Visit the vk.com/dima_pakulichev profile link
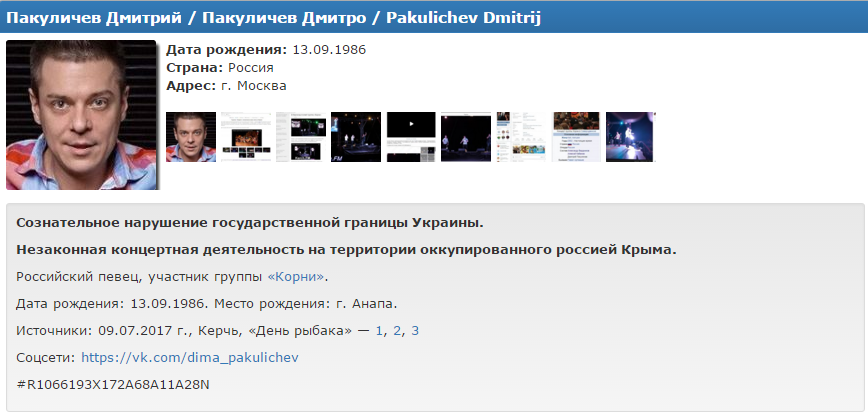This screenshot has height=413, width=868. (x=189, y=357)
